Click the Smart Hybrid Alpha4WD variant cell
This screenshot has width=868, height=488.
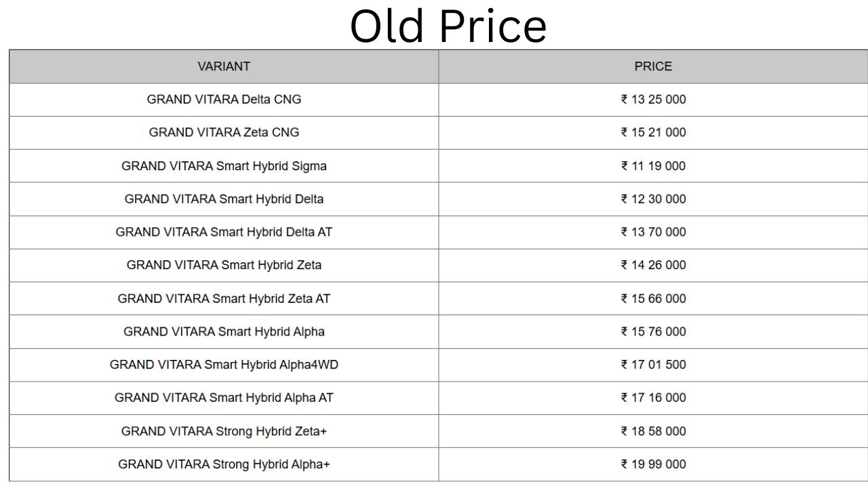[224, 365]
